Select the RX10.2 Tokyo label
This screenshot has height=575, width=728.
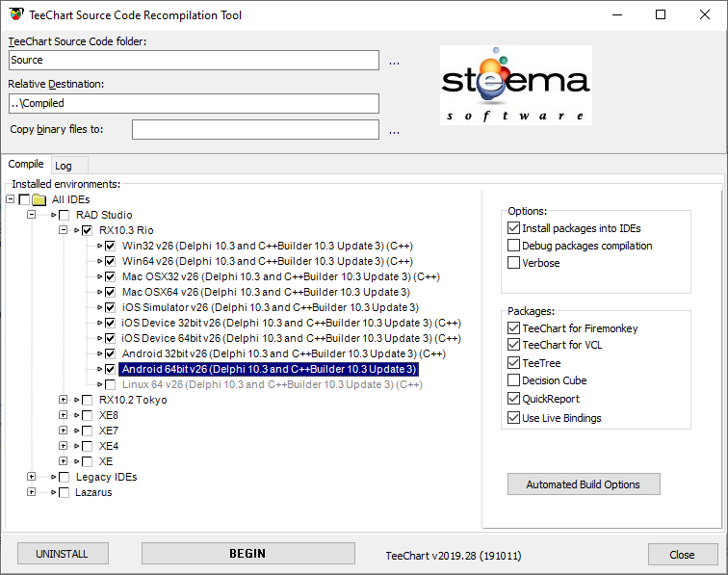click(x=133, y=400)
